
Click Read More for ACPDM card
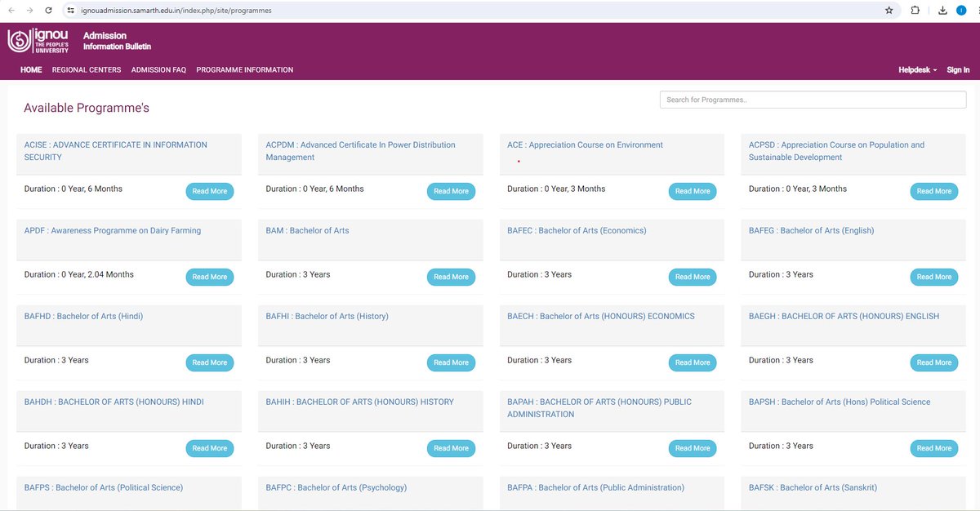click(452, 191)
